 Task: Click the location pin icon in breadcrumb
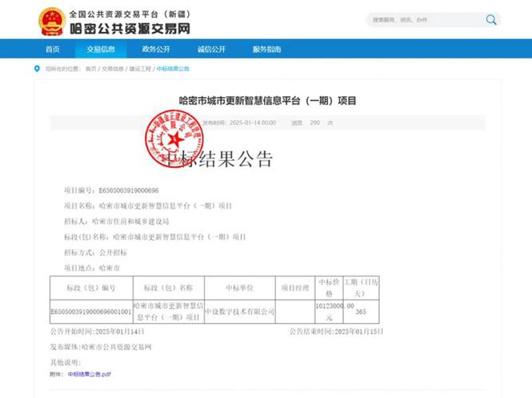click(37, 69)
